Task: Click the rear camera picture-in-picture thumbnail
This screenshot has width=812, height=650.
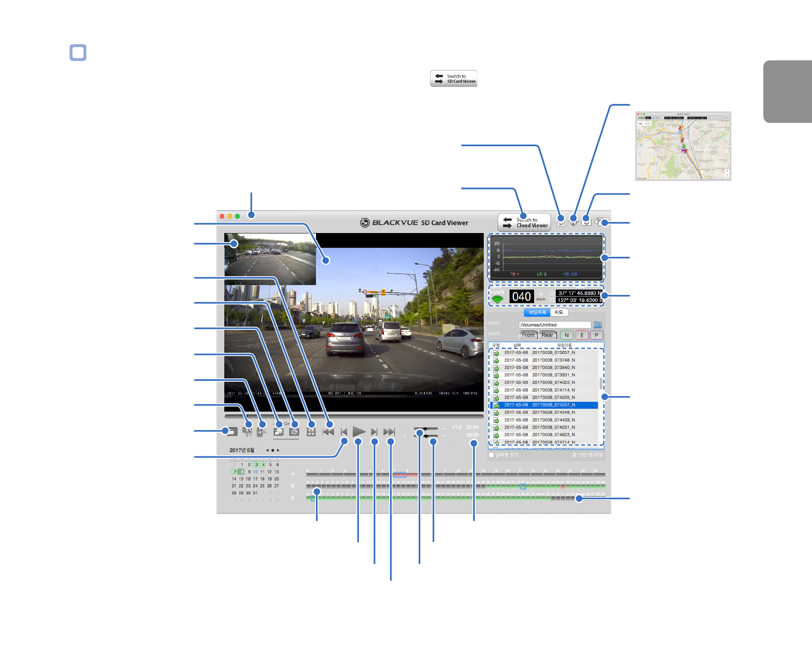Action: click(270, 259)
